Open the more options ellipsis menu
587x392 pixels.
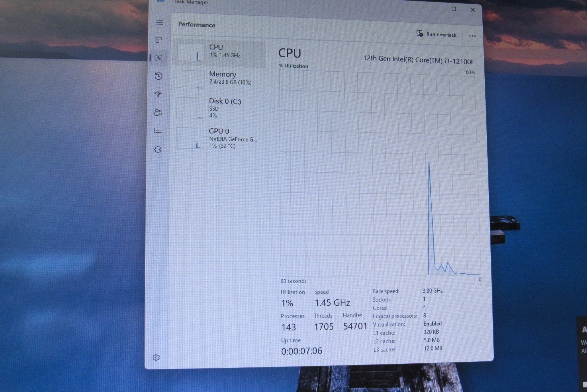pyautogui.click(x=472, y=36)
